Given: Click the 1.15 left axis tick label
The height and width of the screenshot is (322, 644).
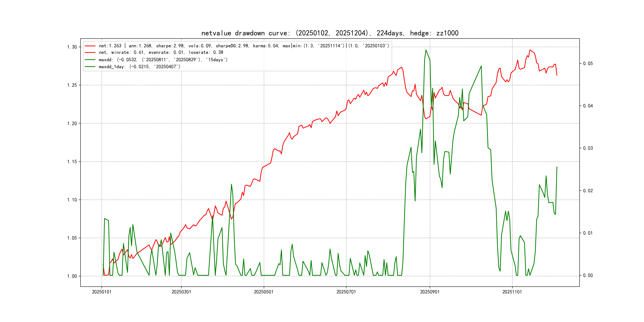Looking at the screenshot, I should [x=72, y=162].
